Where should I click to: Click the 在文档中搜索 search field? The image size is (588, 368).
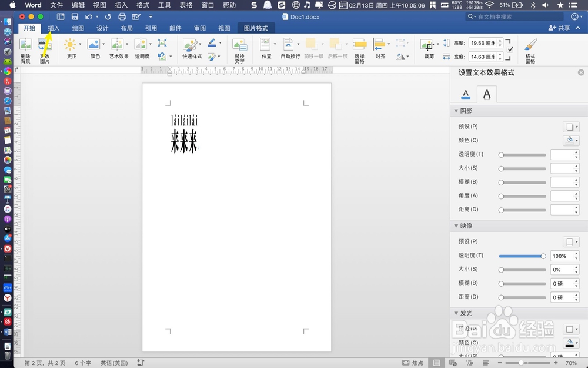[x=514, y=16]
